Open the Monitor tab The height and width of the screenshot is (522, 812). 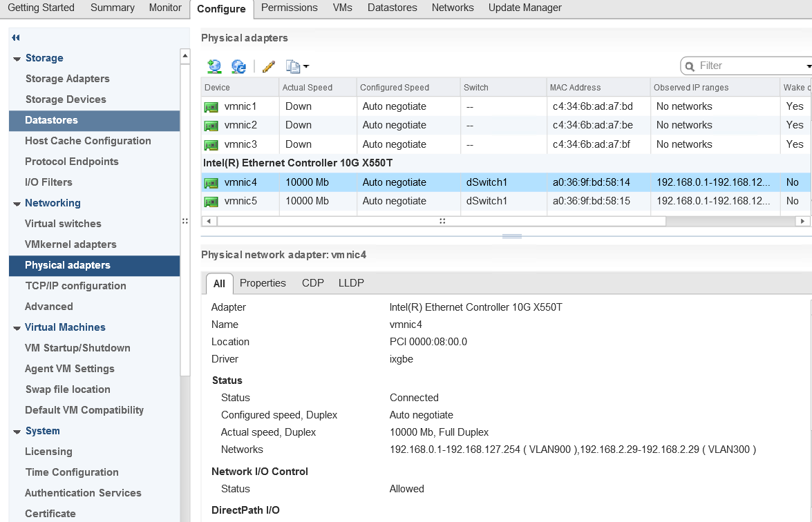coord(165,8)
